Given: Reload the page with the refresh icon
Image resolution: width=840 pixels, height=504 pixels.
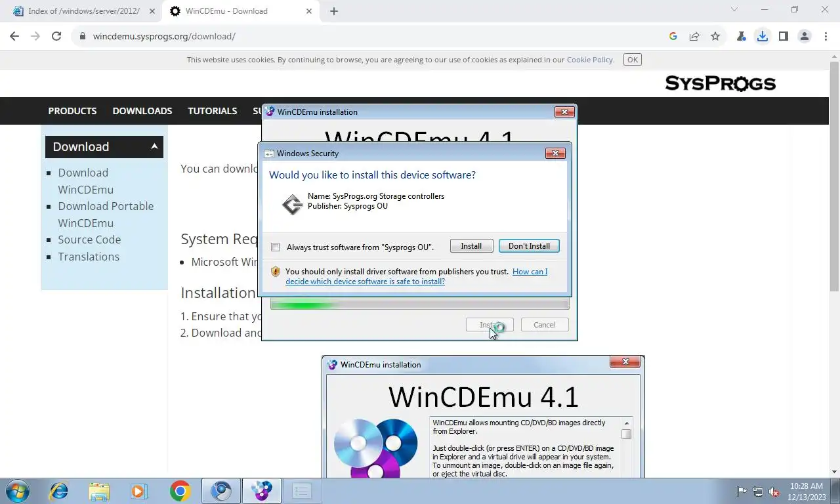Looking at the screenshot, I should [x=56, y=37].
